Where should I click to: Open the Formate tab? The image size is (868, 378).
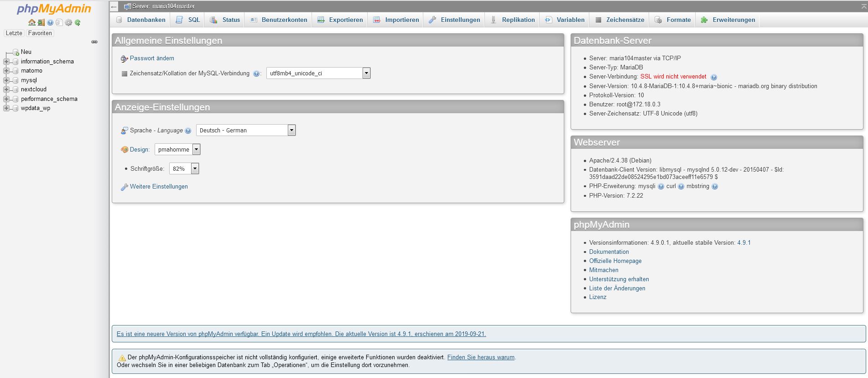[x=673, y=20]
